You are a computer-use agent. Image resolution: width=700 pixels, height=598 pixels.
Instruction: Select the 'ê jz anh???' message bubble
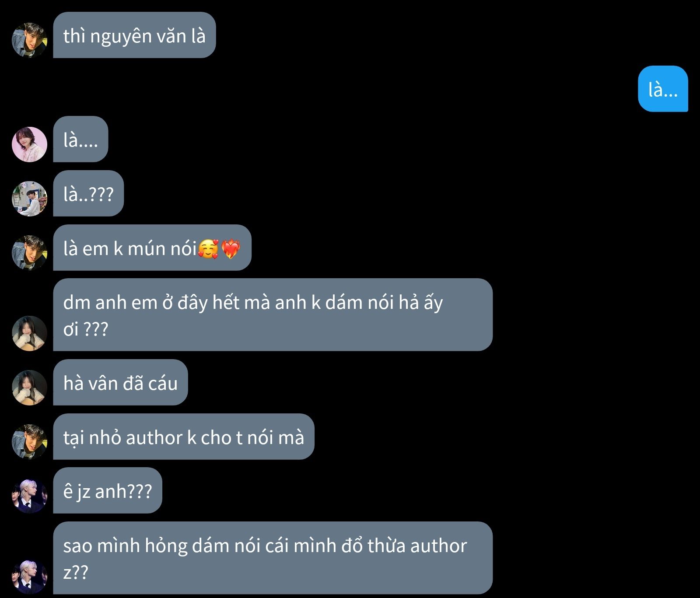(108, 490)
